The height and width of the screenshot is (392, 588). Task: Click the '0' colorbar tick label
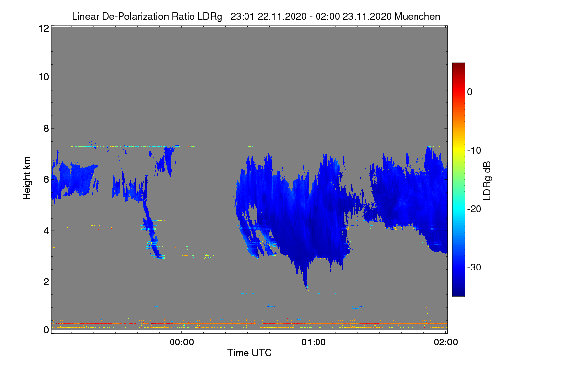[470, 92]
